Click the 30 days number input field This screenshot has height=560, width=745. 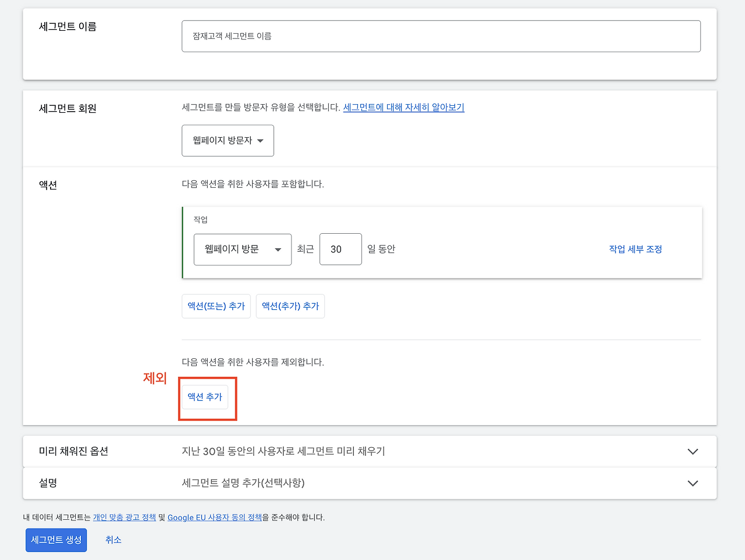coord(340,249)
